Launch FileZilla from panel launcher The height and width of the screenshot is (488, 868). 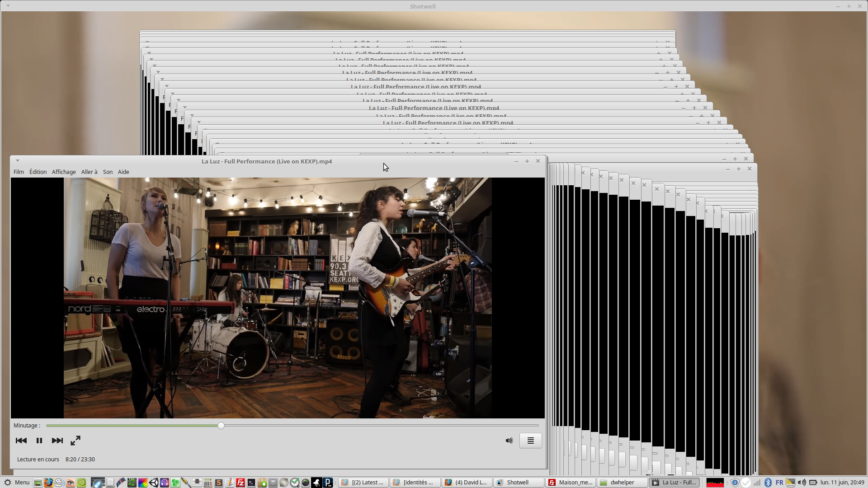[241, 483]
